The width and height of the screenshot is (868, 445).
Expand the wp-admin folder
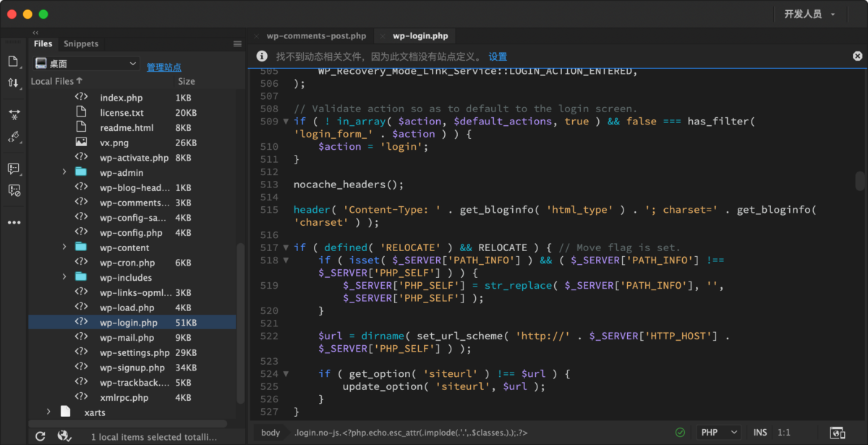coord(64,172)
